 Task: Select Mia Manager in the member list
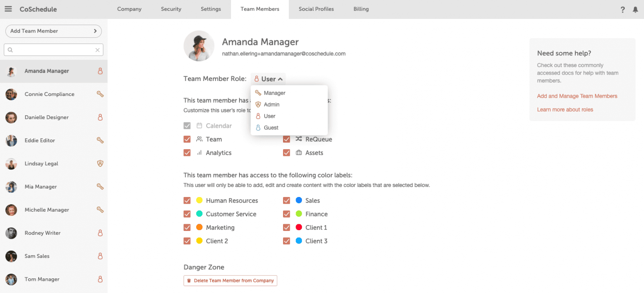54,187
